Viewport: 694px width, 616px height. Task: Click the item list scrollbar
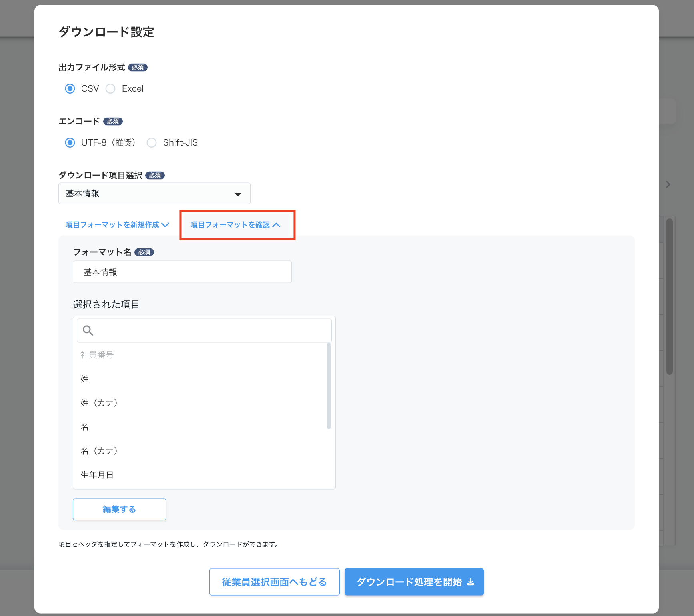pos(329,386)
